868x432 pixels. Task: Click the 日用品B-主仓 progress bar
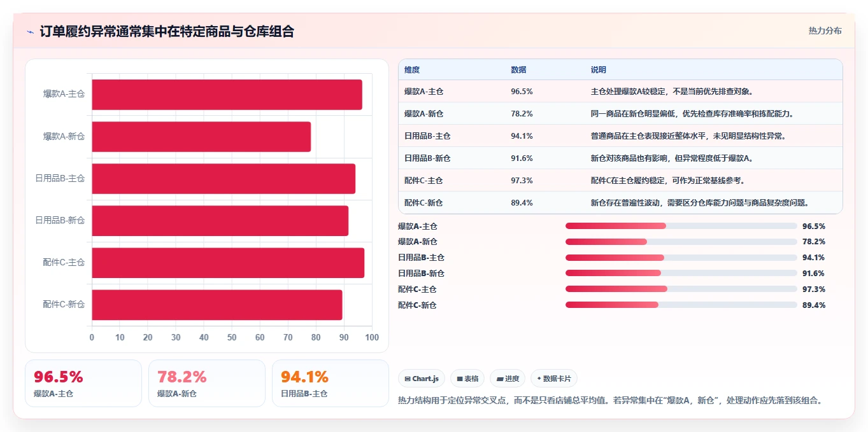click(681, 258)
